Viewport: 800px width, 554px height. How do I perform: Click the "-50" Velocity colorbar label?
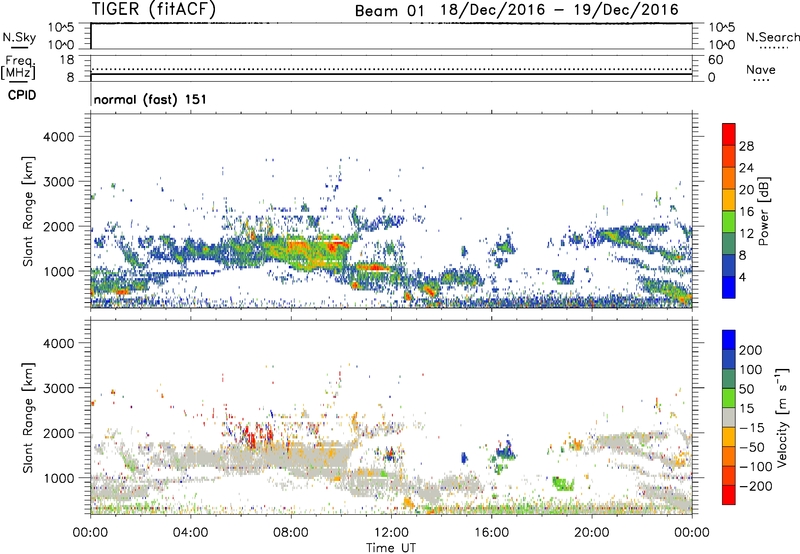[x=752, y=447]
